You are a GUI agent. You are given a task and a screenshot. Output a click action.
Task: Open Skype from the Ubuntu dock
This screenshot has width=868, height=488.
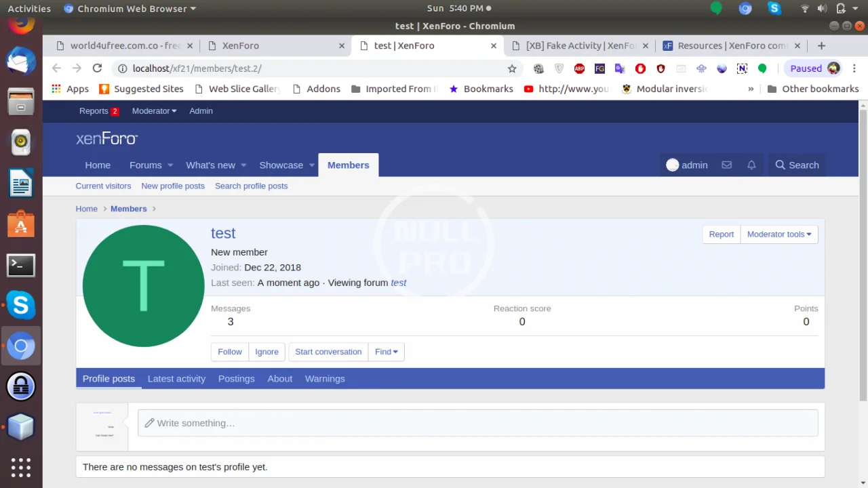coord(20,305)
